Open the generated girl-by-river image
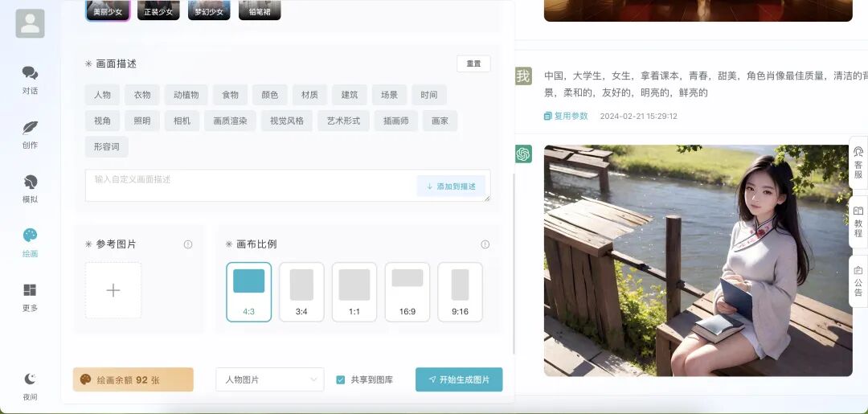Screen dimensions: 868x414 (698, 260)
